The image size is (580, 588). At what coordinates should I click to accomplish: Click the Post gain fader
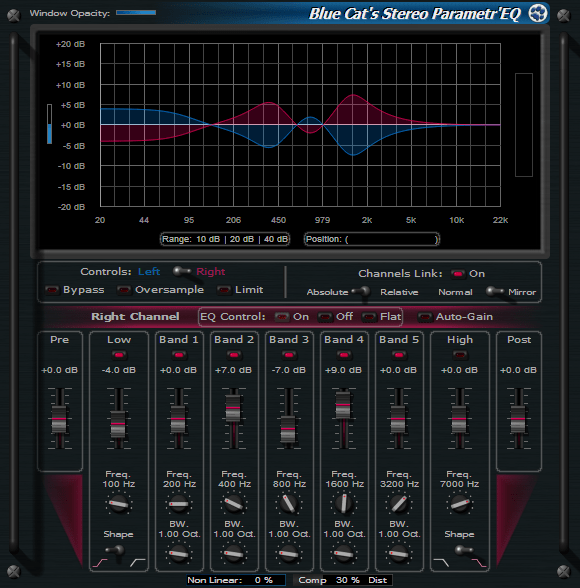pos(518,418)
